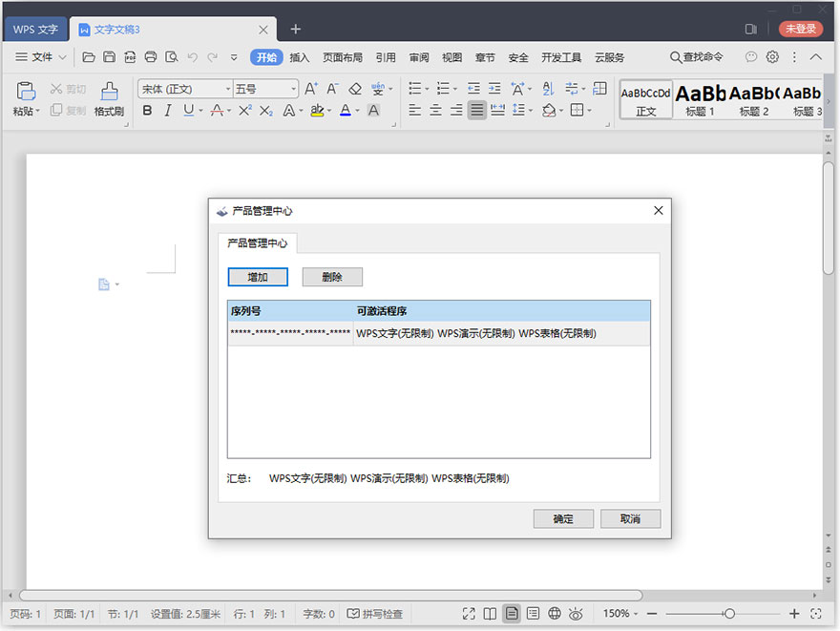
Task: Toggle the justify alignment option
Action: pyautogui.click(x=475, y=110)
